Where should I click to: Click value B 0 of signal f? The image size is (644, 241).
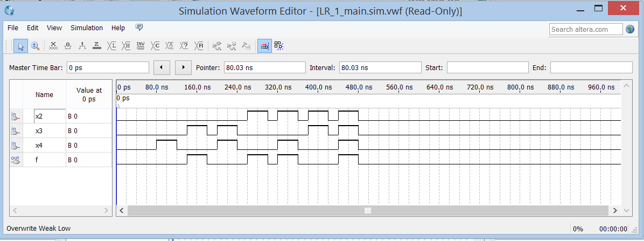tap(73, 160)
